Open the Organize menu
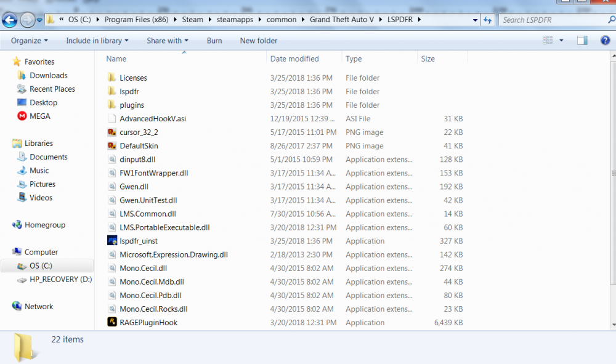 click(x=30, y=41)
